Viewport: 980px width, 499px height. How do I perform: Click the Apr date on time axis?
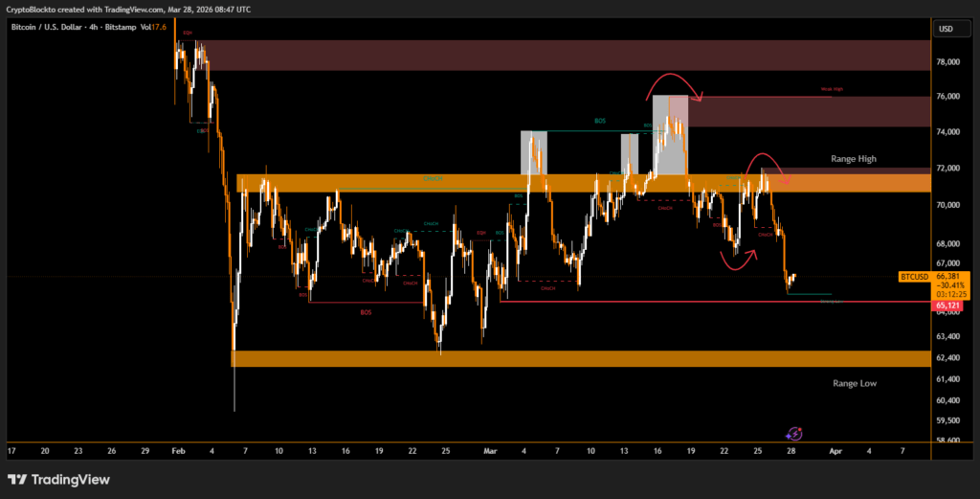835,448
